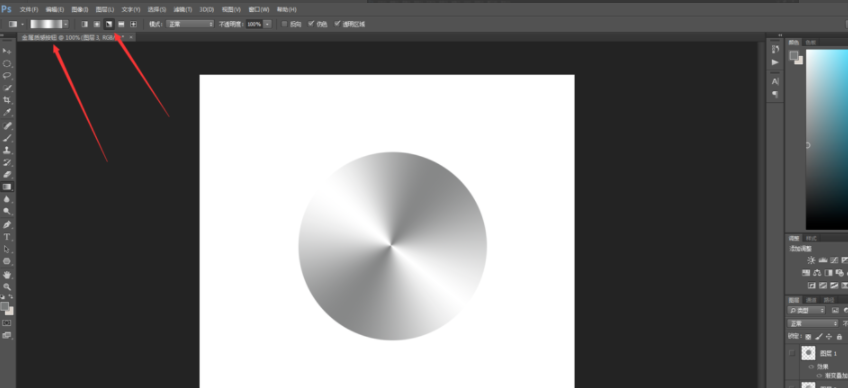Enable the 反向 (Reverse) checkbox
This screenshot has width=848, height=388.
point(285,24)
